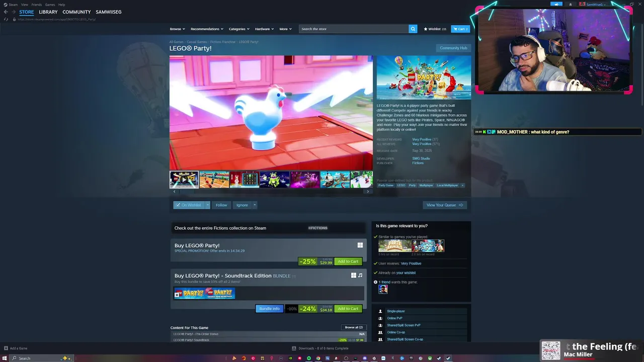Screen dimensions: 644x362
Task: Switch to the COMMUNITY tab
Action: (x=76, y=12)
